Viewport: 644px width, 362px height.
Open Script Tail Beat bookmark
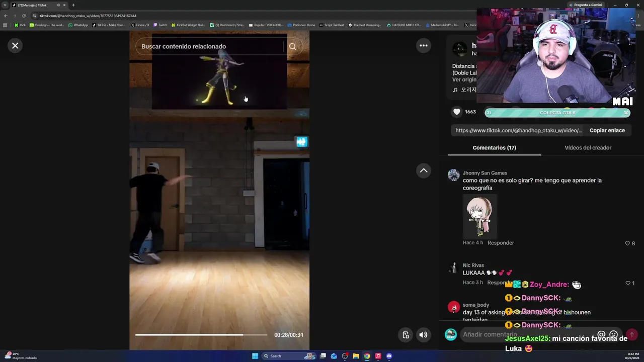coord(332,25)
